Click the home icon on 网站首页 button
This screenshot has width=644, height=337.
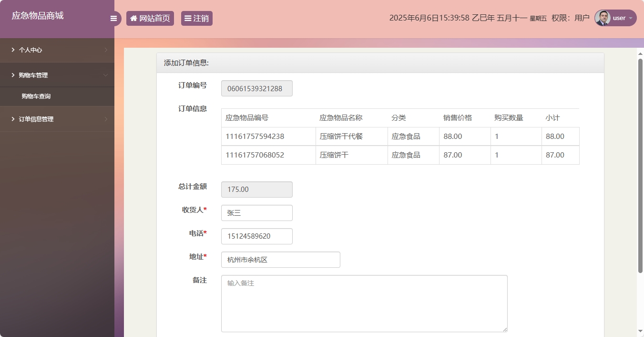133,18
